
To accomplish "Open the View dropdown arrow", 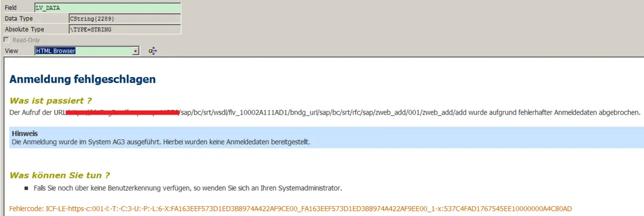I will pos(136,50).
